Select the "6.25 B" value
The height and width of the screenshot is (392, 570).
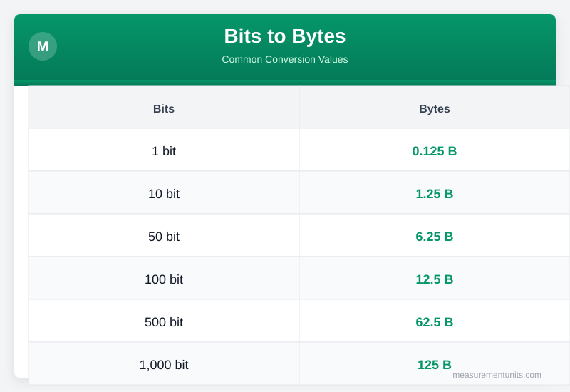point(435,237)
